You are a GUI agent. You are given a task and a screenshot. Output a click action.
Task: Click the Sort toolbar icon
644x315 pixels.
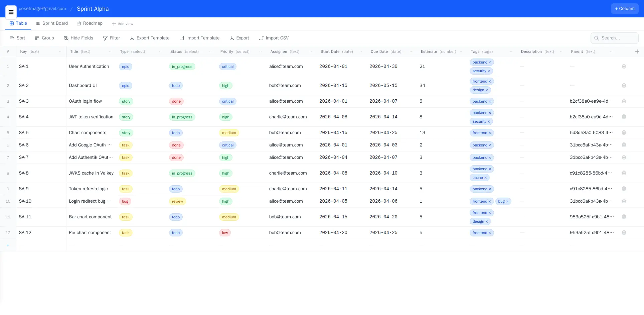point(12,38)
